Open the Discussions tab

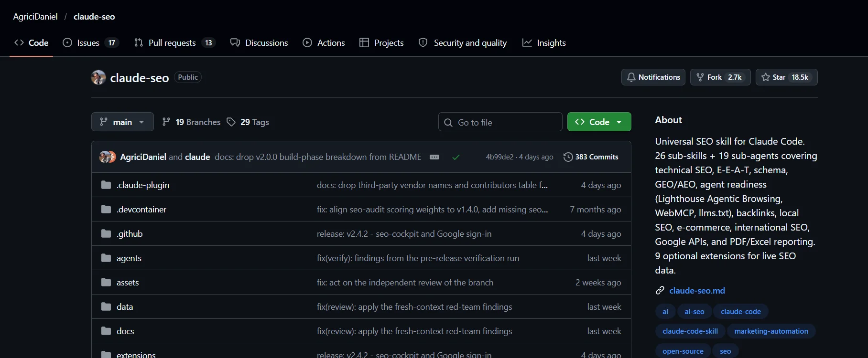(x=259, y=43)
